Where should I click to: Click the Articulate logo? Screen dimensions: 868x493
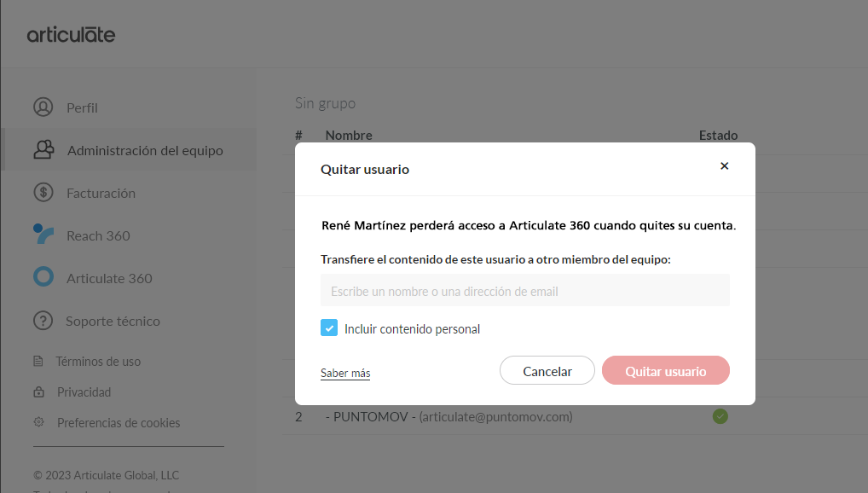pyautogui.click(x=71, y=35)
